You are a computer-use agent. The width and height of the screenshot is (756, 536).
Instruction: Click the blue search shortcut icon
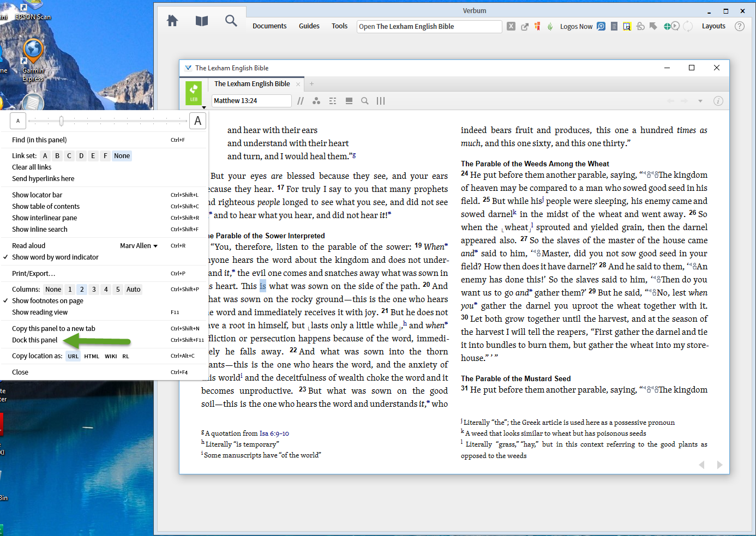[601, 26]
